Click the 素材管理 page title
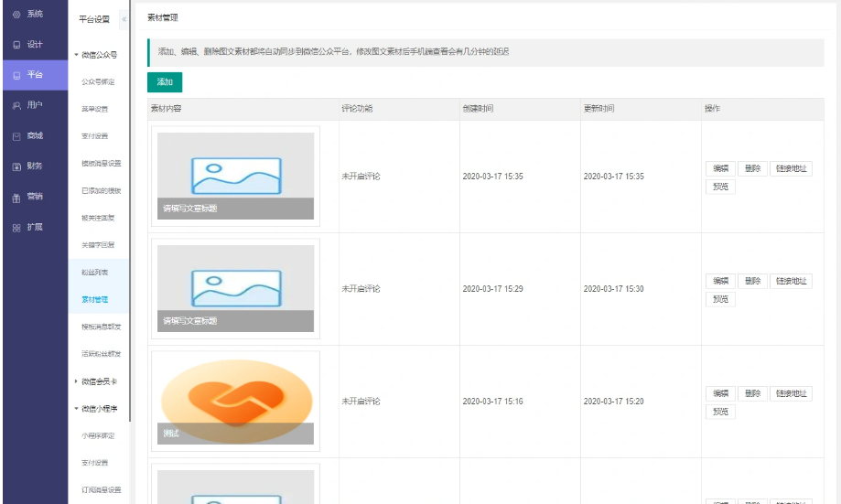 click(x=163, y=17)
